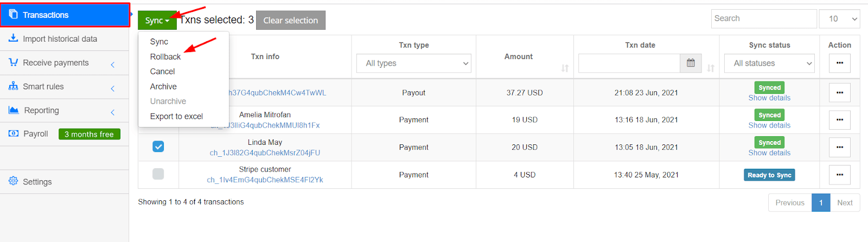Open the All statuses dropdown filter
This screenshot has height=242, width=868.
(769, 63)
